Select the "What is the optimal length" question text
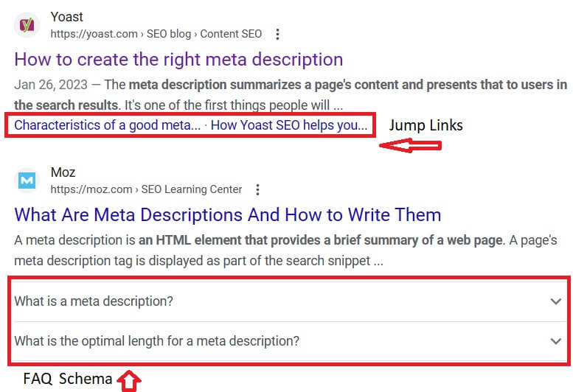Screen dimensions: 573x392 click(x=156, y=341)
